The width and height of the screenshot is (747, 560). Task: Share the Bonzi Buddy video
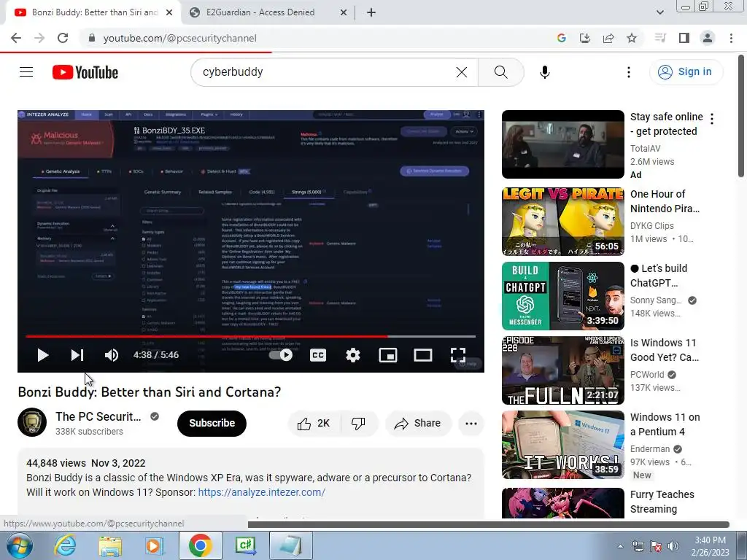pyautogui.click(x=418, y=424)
